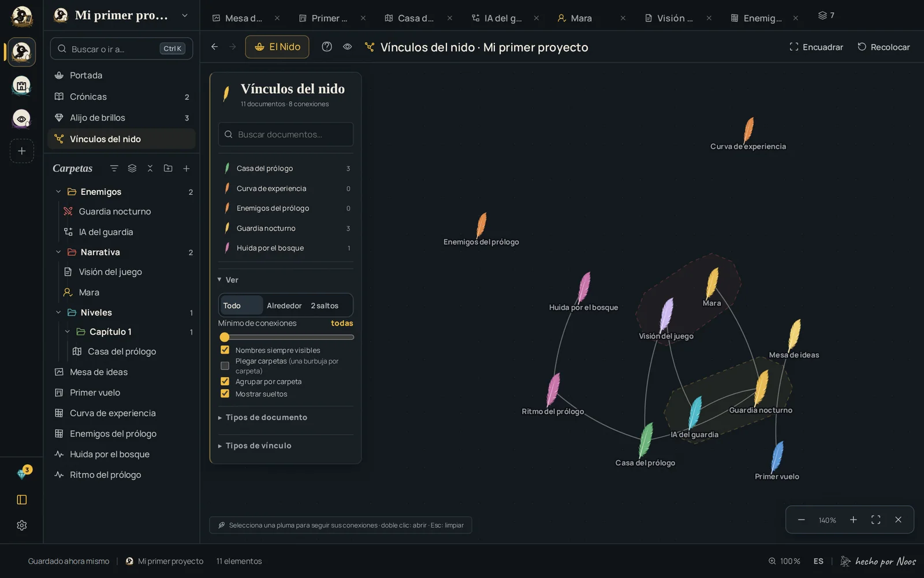The width and height of the screenshot is (924, 578).
Task: Open Alijo de brillos in the sidebar
Action: [121, 117]
